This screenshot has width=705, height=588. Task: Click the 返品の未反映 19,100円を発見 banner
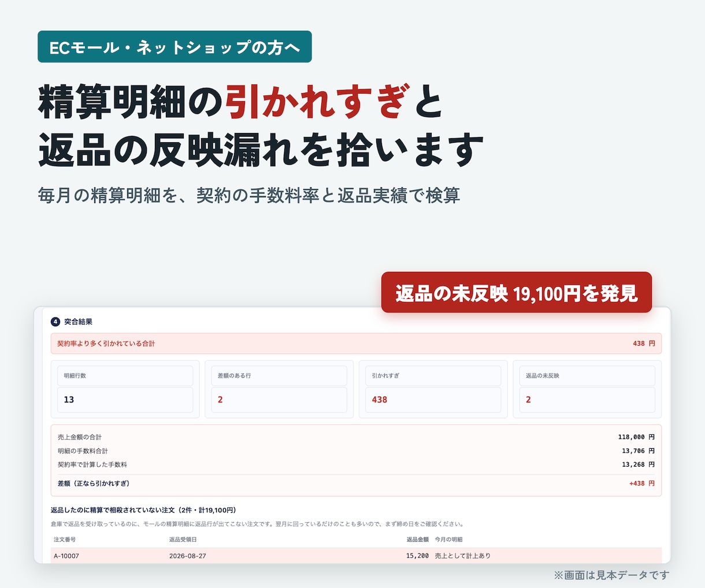click(x=517, y=293)
